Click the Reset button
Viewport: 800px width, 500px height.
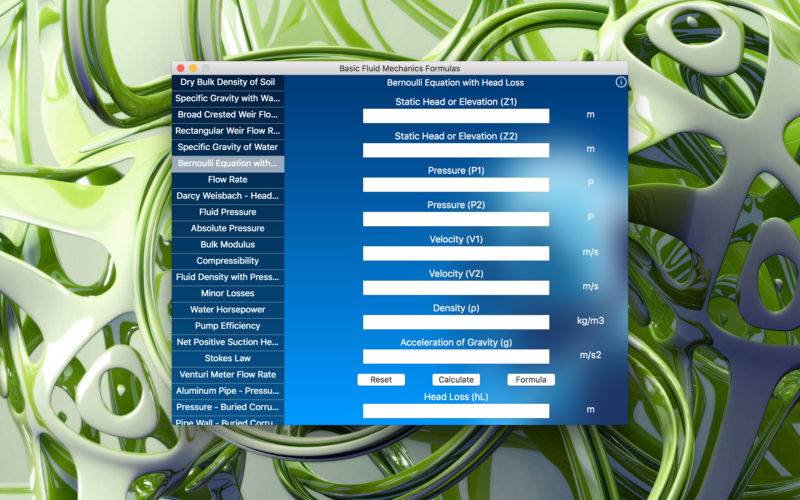click(x=381, y=380)
